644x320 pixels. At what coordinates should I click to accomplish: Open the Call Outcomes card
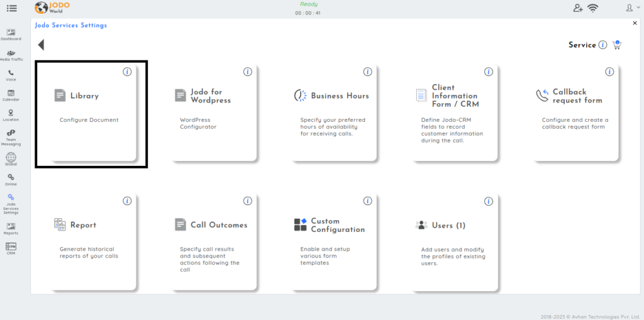tap(214, 242)
